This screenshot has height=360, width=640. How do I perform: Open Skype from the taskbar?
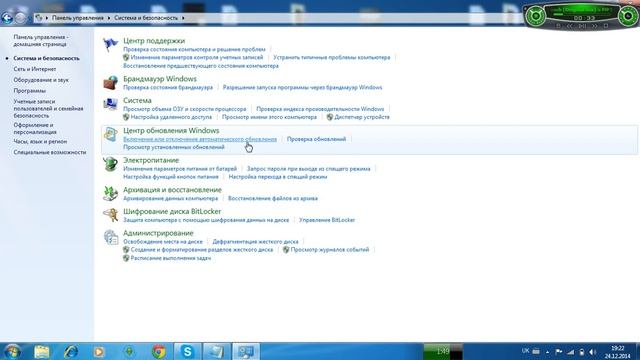[187, 351]
